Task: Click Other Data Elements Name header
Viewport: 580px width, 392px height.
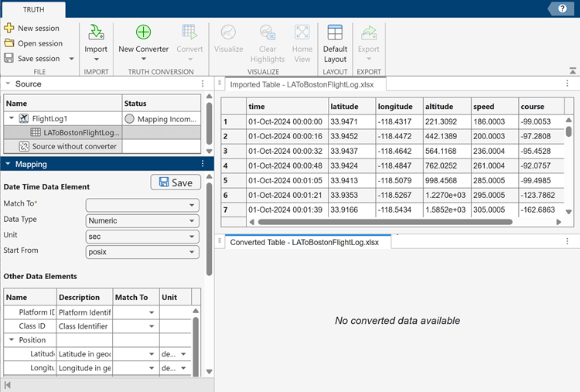Action: pos(30,298)
